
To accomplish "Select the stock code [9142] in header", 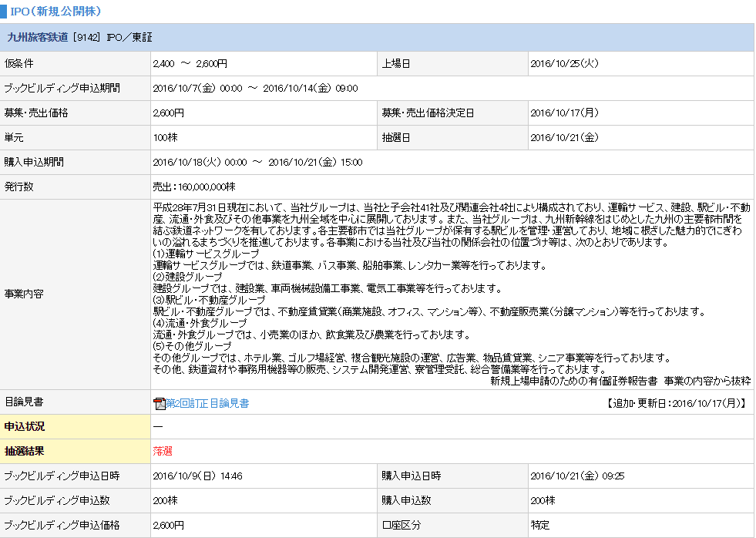I will [x=86, y=37].
